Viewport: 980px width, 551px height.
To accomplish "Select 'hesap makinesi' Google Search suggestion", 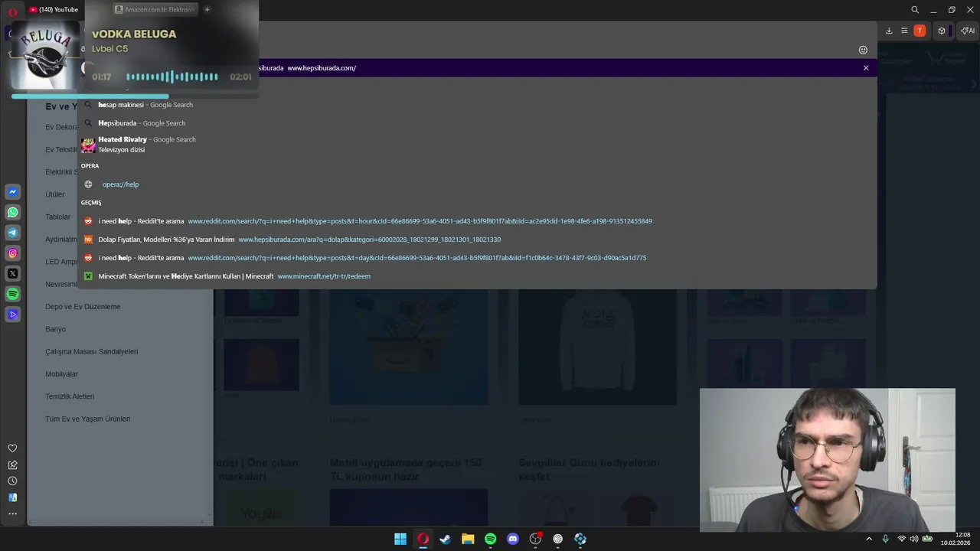I will [476, 105].
